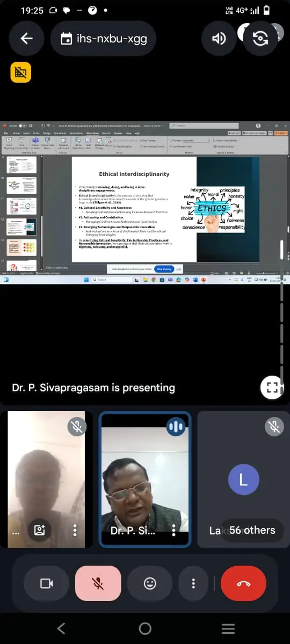Toggle captions with the yellow captions icon
The image size is (290, 644).
21,72
